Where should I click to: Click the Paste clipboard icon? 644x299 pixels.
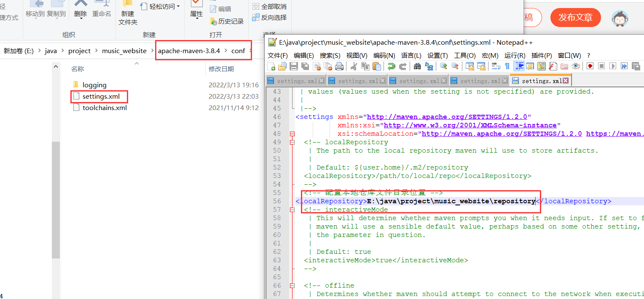pyautogui.click(x=377, y=66)
